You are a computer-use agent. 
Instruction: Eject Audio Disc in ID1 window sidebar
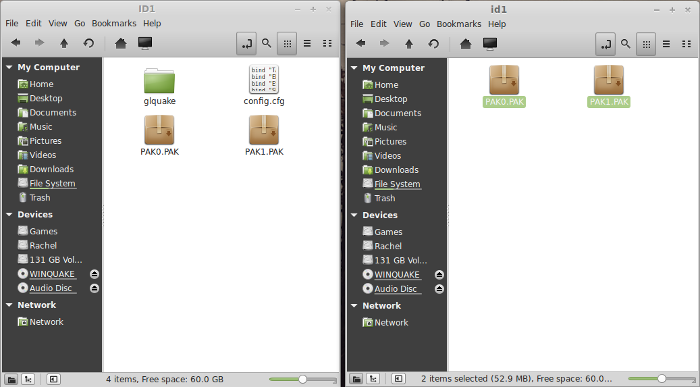(x=94, y=288)
